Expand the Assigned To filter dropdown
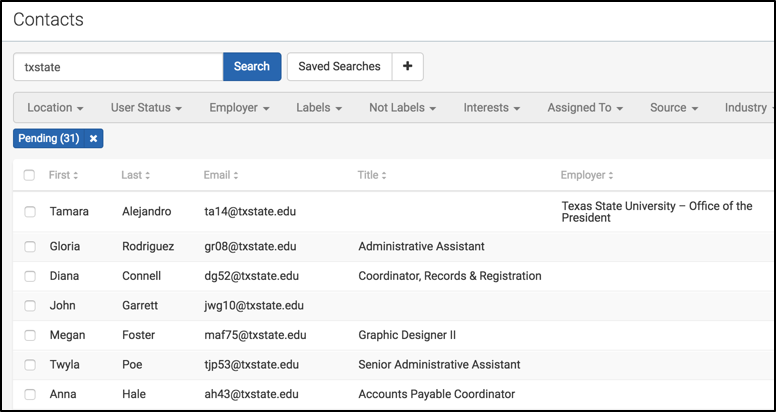This screenshot has height=412, width=776. [x=585, y=107]
